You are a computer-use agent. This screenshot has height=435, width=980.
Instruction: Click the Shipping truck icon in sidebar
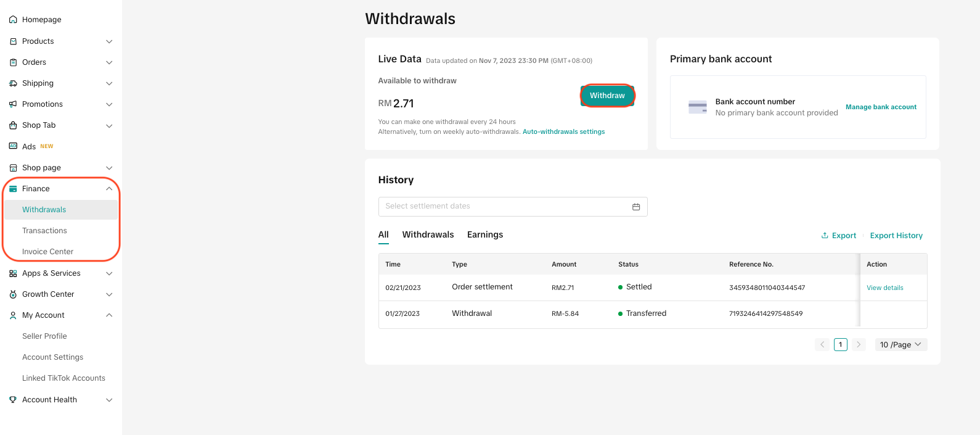coord(13,83)
